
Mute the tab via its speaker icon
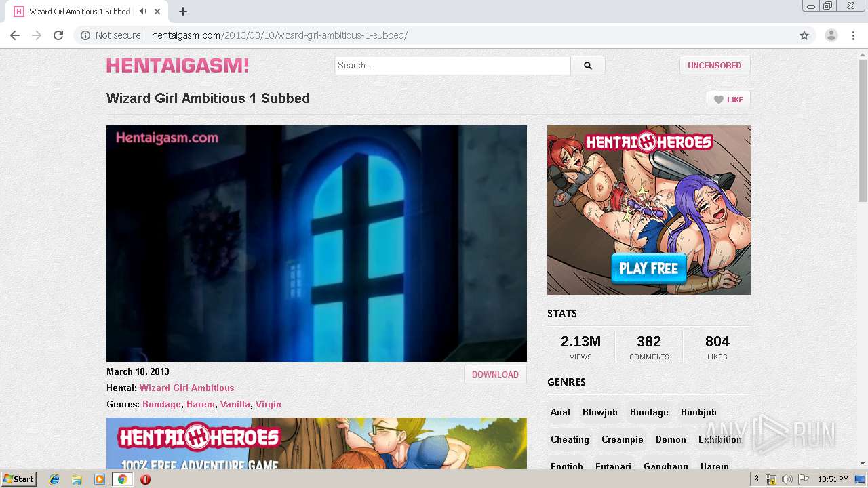click(142, 12)
